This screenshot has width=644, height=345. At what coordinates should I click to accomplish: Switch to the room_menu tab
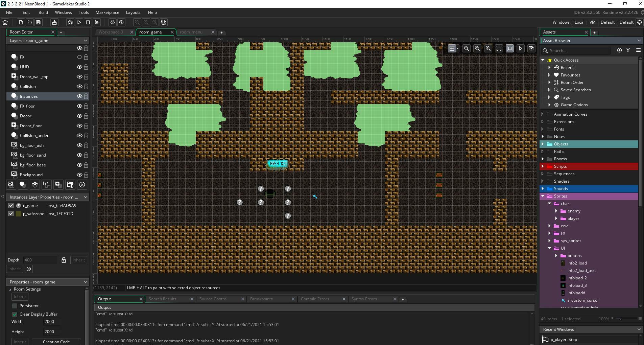[x=191, y=32]
